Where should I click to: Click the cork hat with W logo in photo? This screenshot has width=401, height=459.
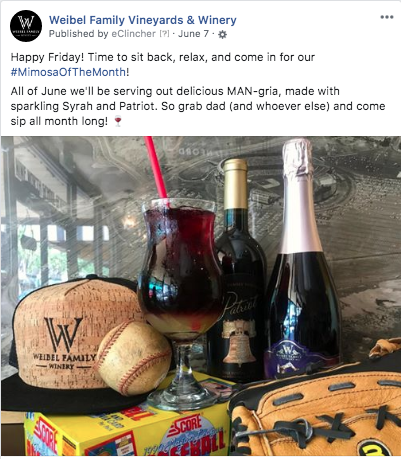70,343
